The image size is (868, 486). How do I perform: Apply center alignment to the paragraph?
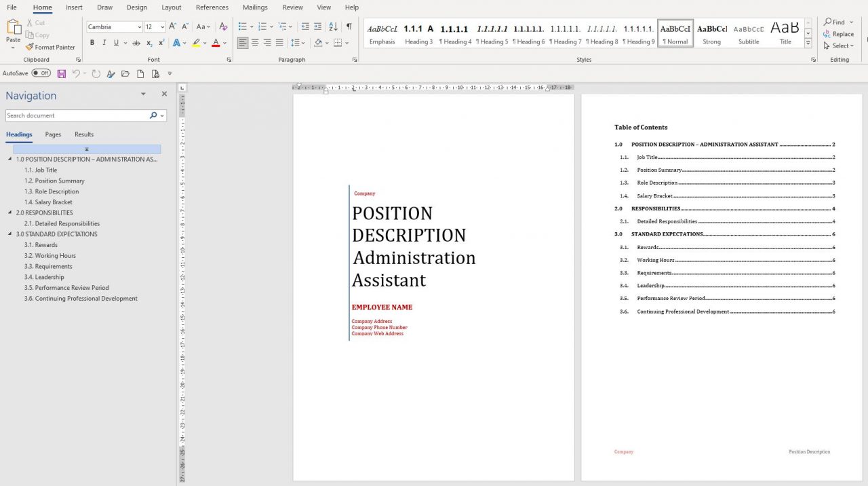point(254,42)
